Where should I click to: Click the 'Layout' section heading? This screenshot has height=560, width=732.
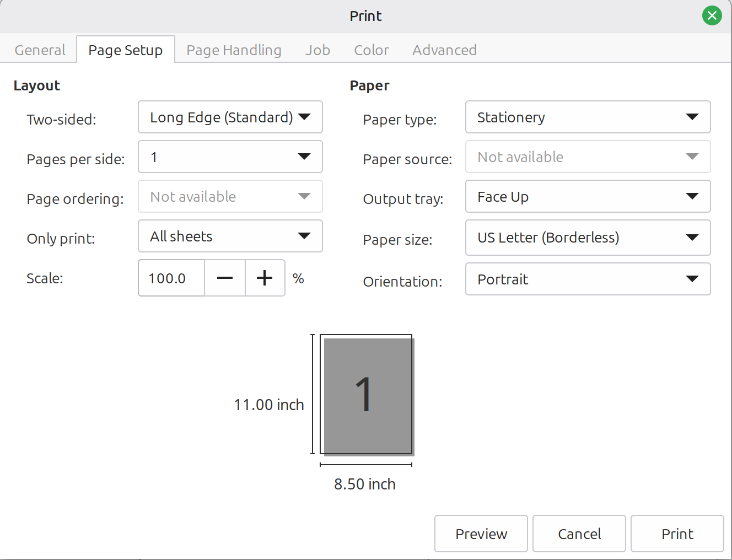(37, 85)
